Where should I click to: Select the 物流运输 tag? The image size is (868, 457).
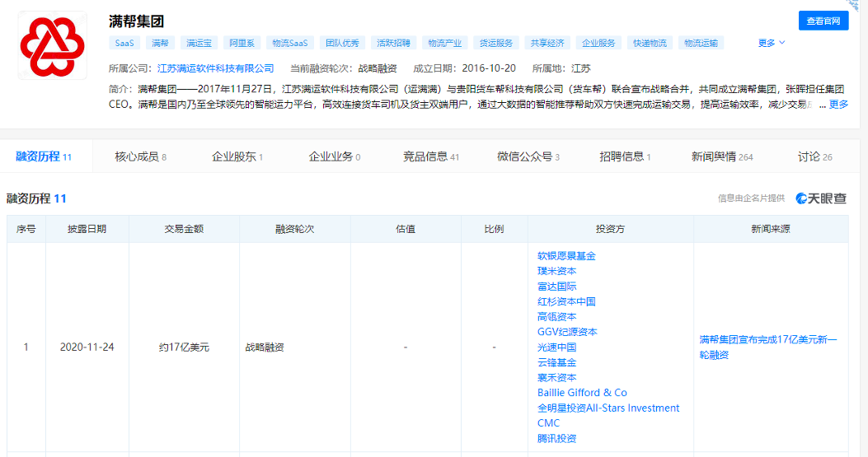click(701, 43)
